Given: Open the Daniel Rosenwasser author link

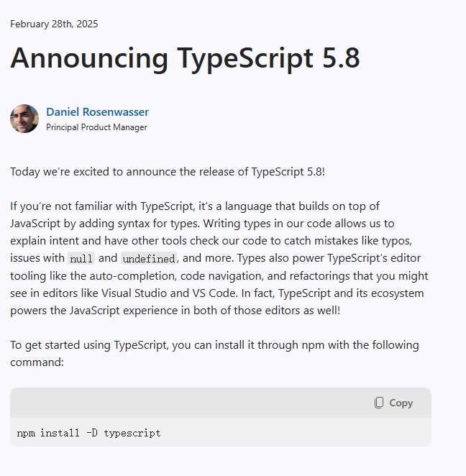Looking at the screenshot, I should tap(97, 111).
